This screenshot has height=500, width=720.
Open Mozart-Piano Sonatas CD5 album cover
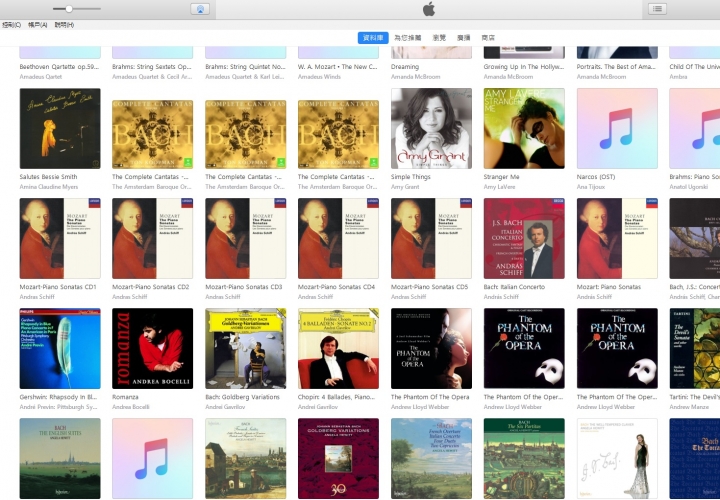coord(431,238)
